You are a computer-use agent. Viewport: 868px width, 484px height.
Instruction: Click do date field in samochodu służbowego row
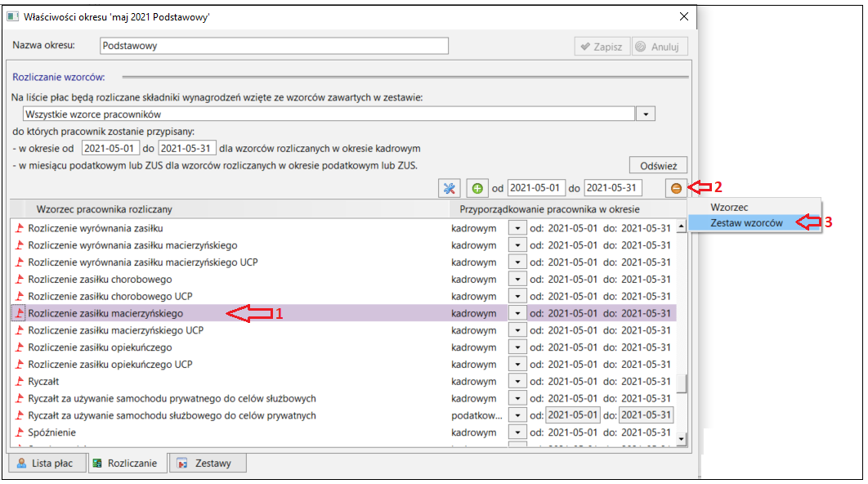(x=646, y=415)
